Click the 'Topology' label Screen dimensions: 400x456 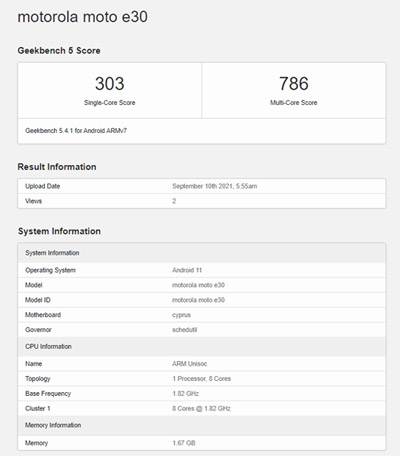tap(38, 379)
